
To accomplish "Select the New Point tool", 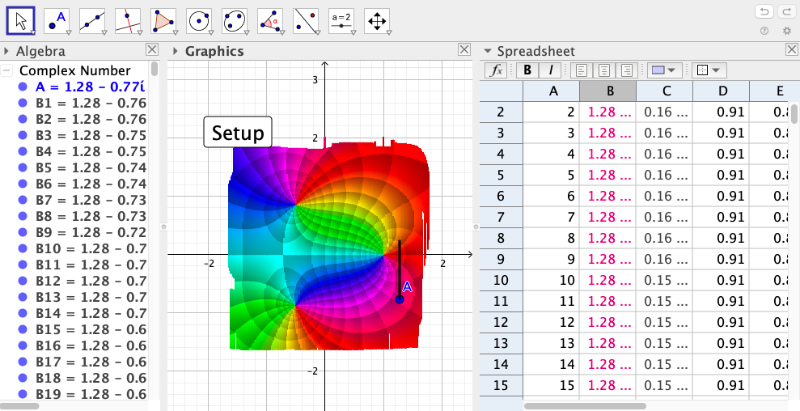I will (x=57, y=21).
